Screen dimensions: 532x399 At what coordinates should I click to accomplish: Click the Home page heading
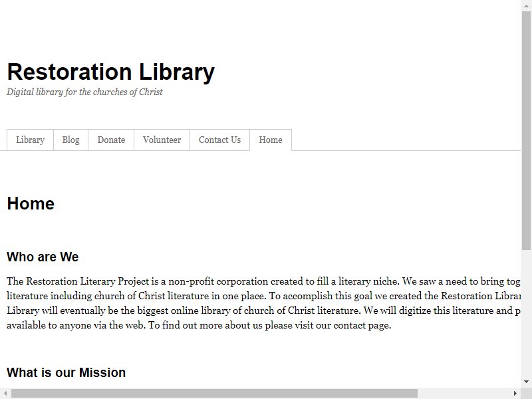[x=31, y=203]
